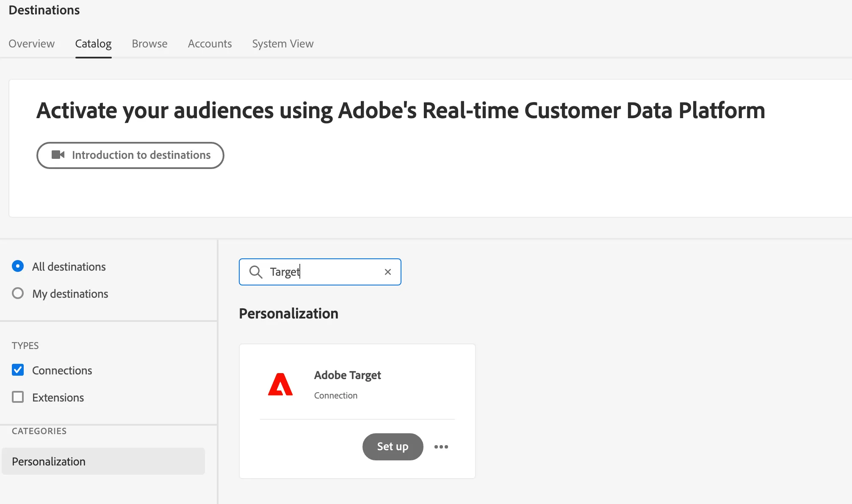Viewport: 852px width, 504px height.
Task: Focus the Target search field
Action: tap(320, 272)
